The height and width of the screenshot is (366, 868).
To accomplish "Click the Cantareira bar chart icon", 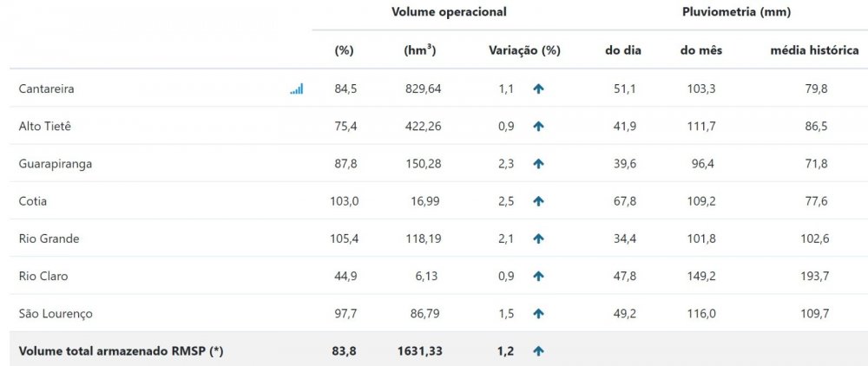I will [x=297, y=89].
